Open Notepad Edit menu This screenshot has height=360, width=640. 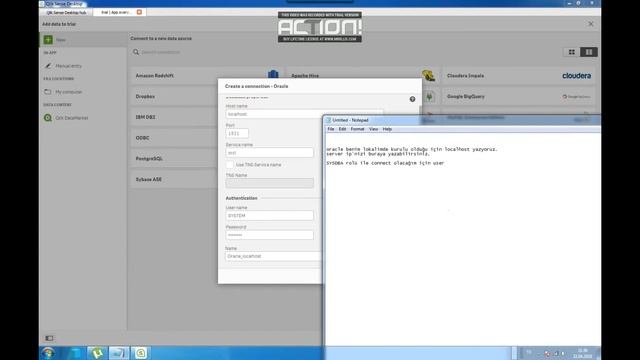coord(342,129)
